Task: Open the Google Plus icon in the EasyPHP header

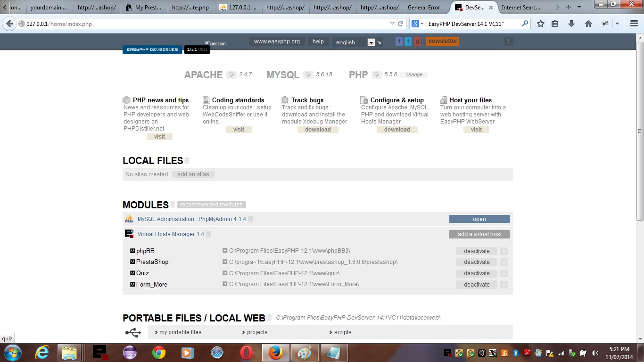Action: (x=417, y=41)
